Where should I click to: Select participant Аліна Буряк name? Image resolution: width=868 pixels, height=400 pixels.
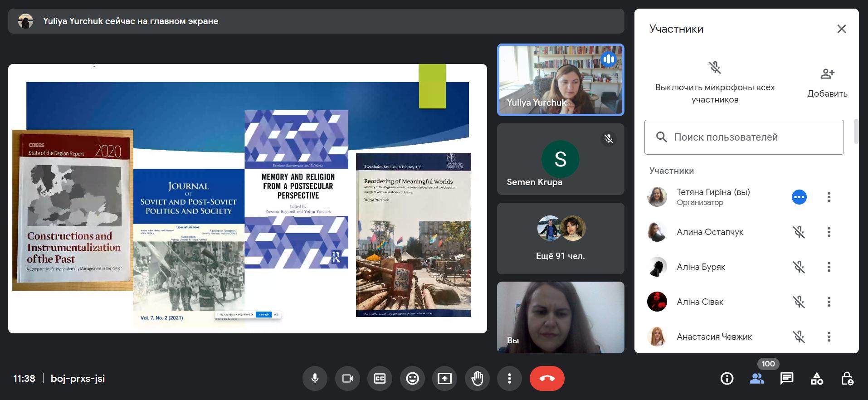tap(701, 267)
